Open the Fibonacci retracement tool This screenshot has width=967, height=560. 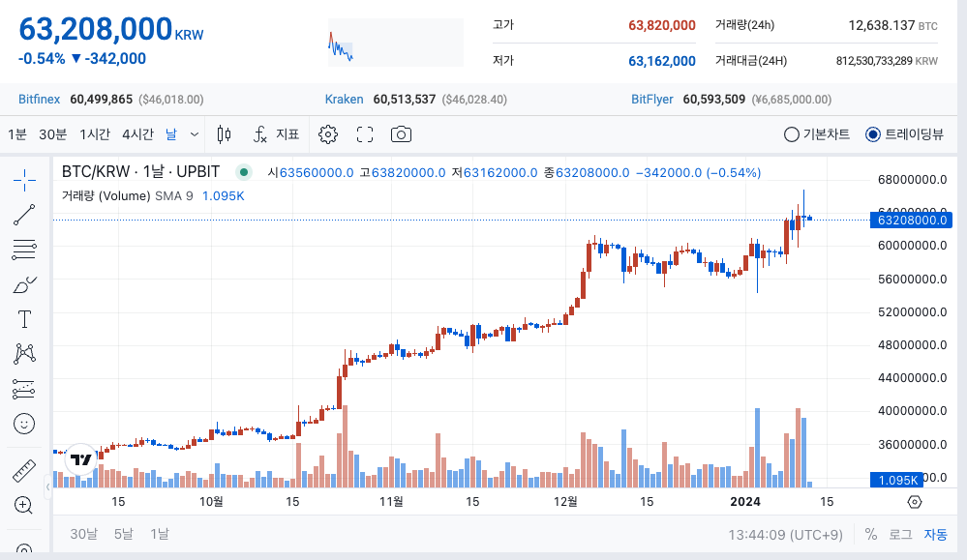tap(24, 250)
